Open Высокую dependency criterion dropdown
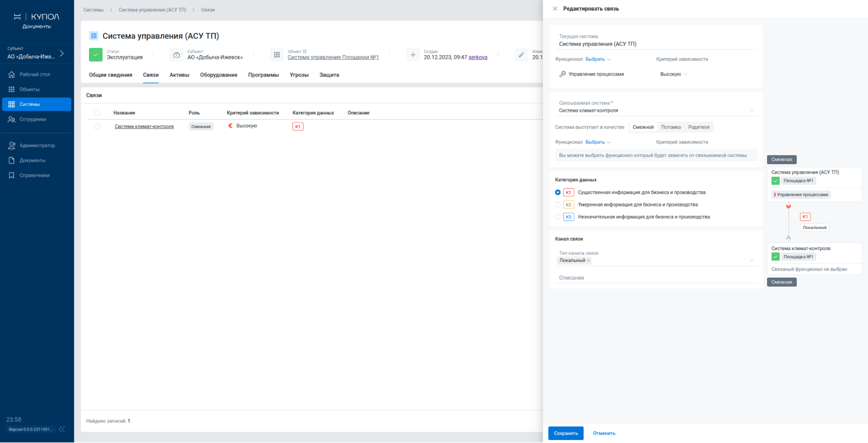 pyautogui.click(x=673, y=74)
